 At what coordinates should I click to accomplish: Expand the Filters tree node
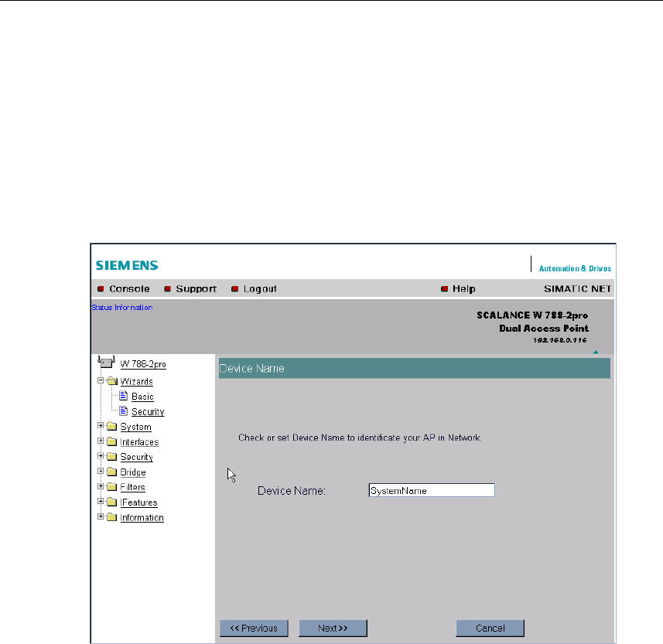pyautogui.click(x=101, y=486)
